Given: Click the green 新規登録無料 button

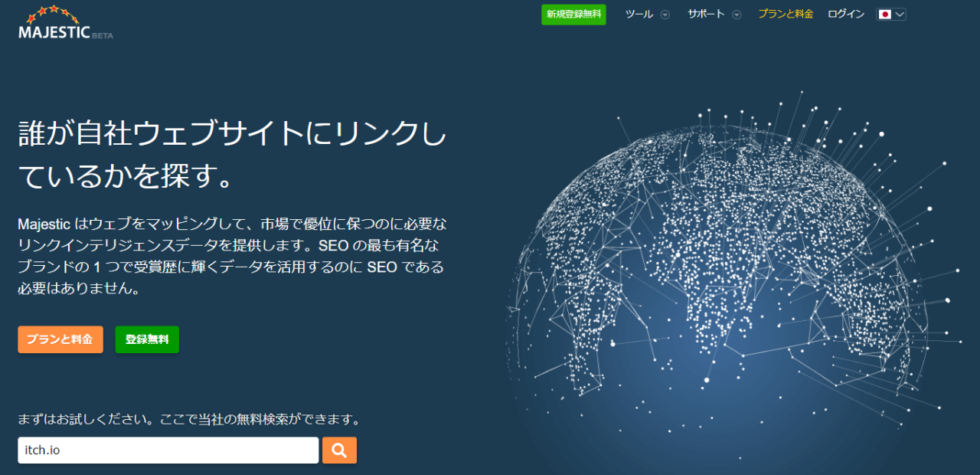Looking at the screenshot, I should [x=573, y=15].
